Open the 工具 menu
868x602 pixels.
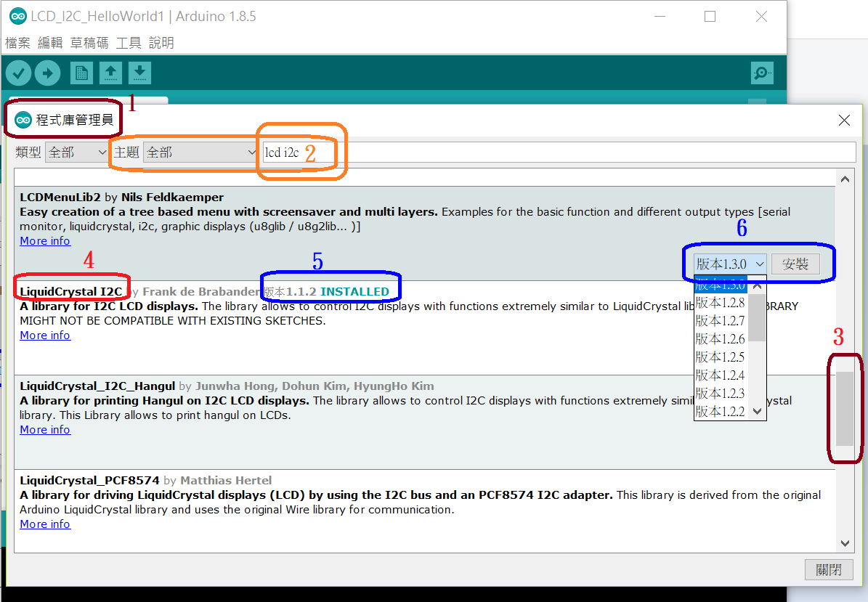[129, 43]
